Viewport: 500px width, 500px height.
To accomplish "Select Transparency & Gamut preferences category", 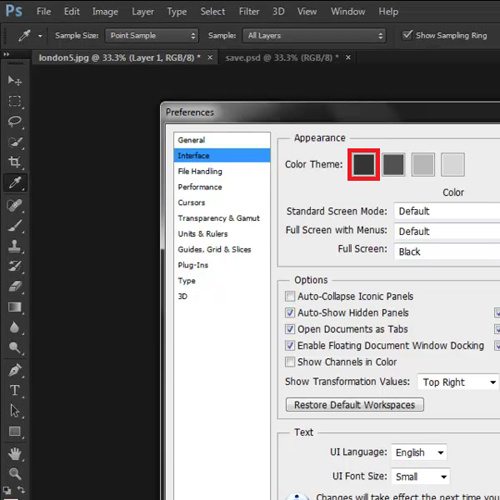I will pos(222,218).
